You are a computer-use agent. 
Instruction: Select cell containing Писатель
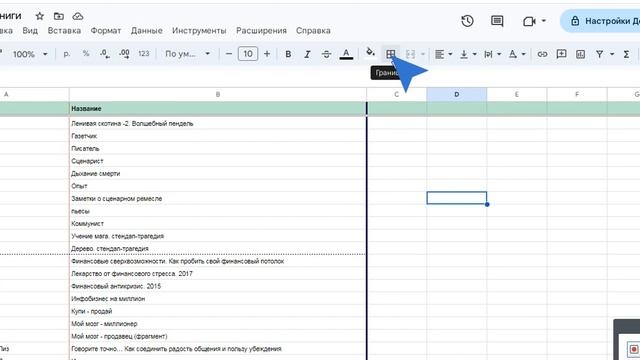pos(218,149)
